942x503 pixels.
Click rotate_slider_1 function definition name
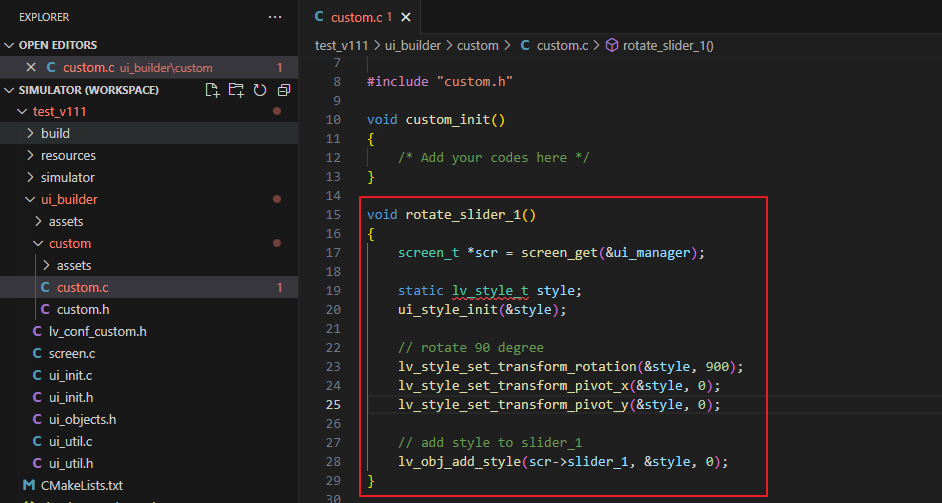pyautogui.click(x=463, y=215)
